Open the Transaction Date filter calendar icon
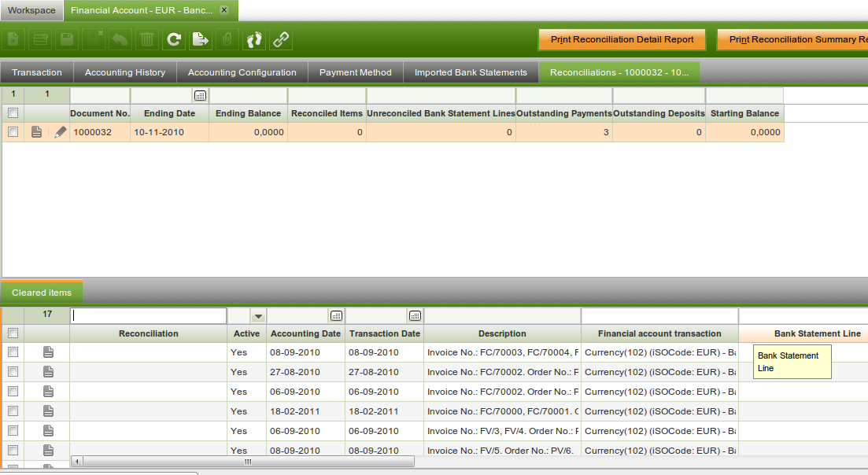868x475 pixels. coord(416,315)
